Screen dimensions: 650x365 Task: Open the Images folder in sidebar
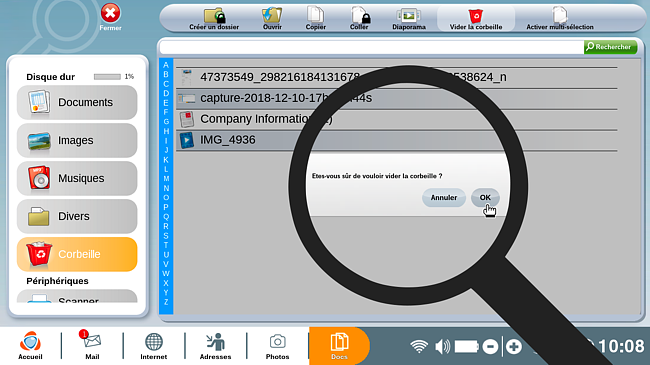tap(77, 141)
